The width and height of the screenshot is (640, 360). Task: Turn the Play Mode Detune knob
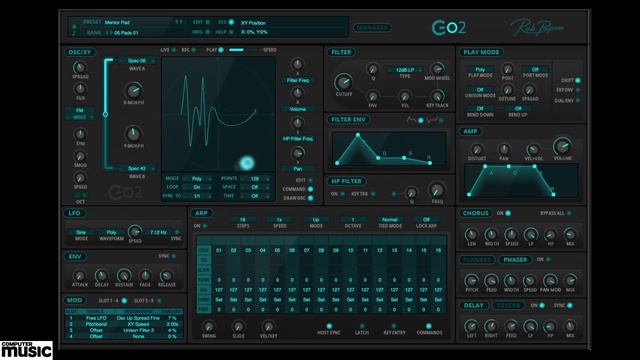(507, 90)
